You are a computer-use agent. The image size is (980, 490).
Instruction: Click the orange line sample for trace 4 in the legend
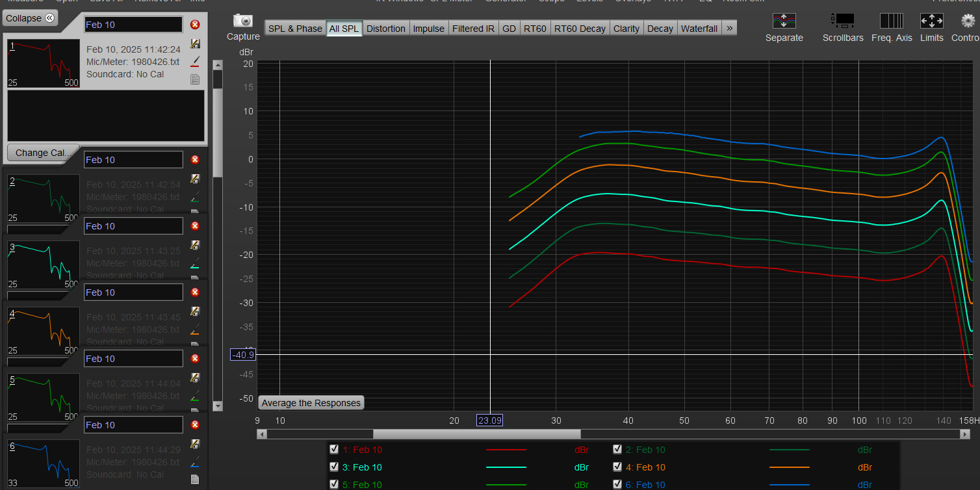[789, 467]
